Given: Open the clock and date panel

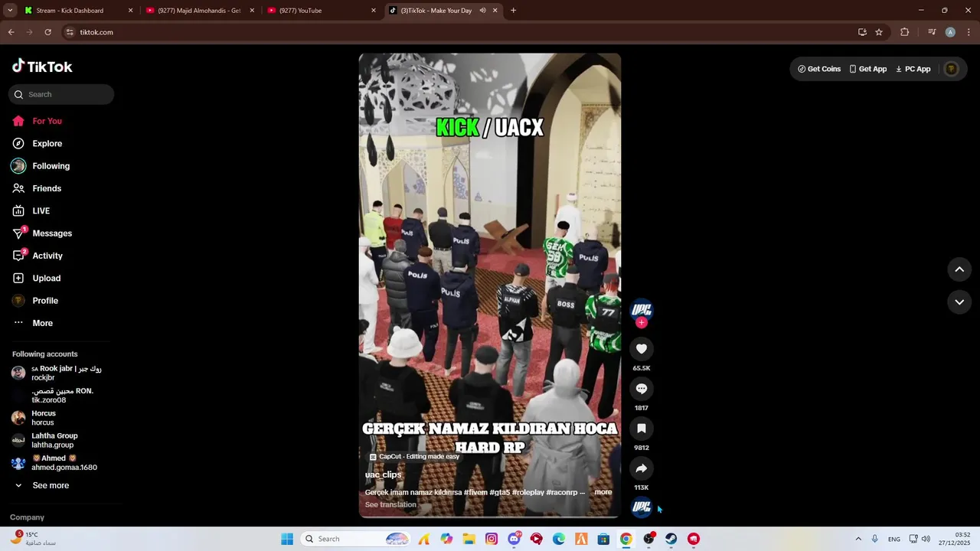Looking at the screenshot, I should pyautogui.click(x=955, y=539).
